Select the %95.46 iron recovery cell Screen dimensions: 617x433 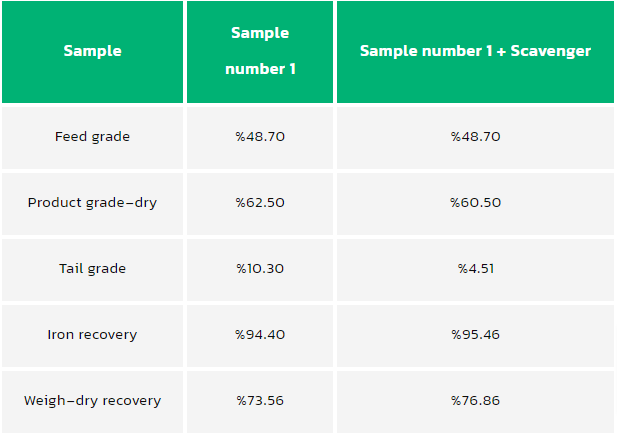point(475,334)
